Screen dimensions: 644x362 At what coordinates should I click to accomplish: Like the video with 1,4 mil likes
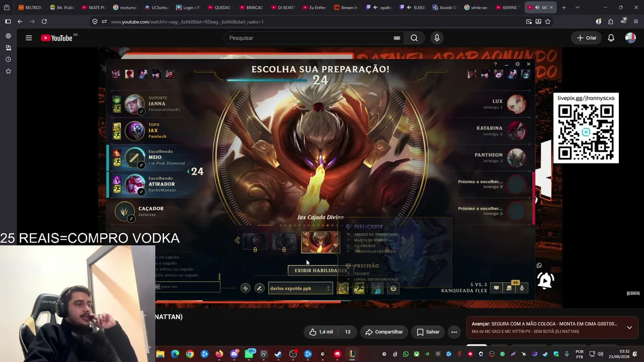coord(321,332)
